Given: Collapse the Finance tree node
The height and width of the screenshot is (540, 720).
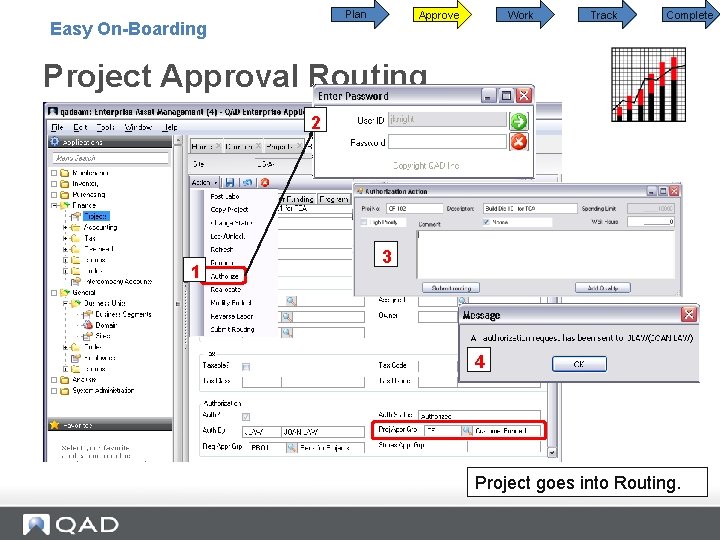Looking at the screenshot, I should click(54, 206).
